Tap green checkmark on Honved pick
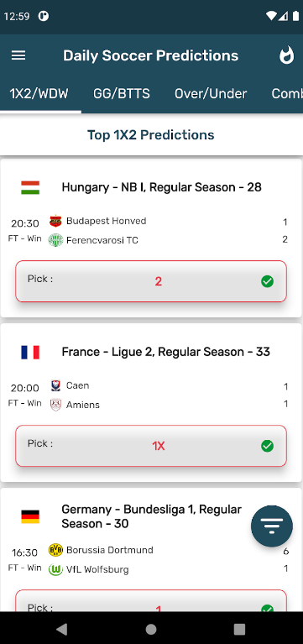The height and width of the screenshot is (644, 303). [267, 281]
